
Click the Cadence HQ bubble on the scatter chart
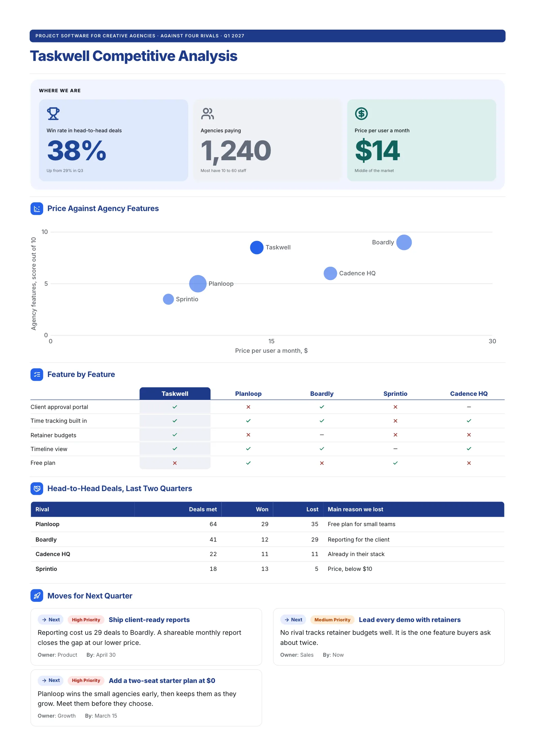coord(330,273)
